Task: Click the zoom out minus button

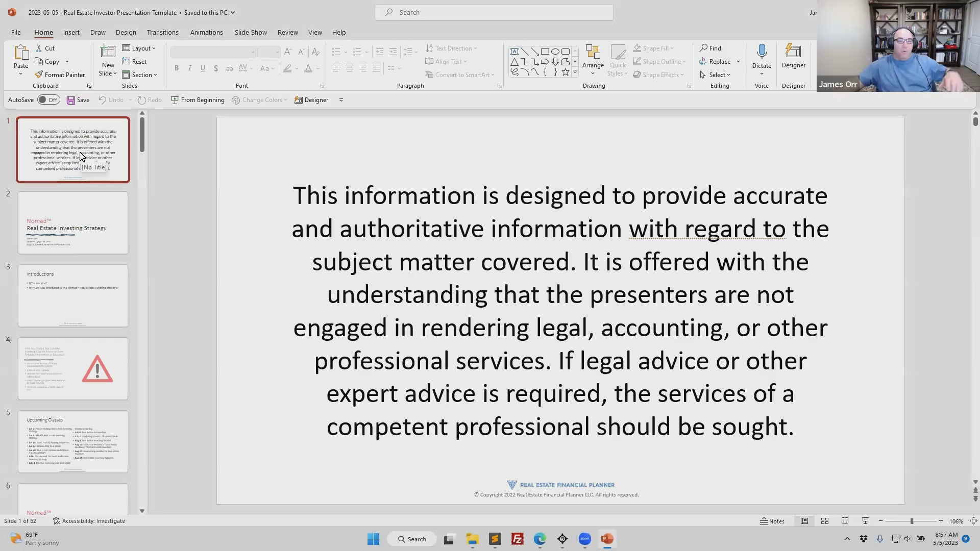Action: (880, 521)
